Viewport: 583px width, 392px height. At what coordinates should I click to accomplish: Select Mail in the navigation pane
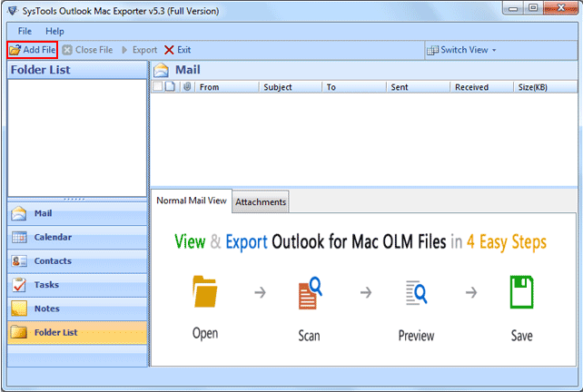(x=77, y=213)
